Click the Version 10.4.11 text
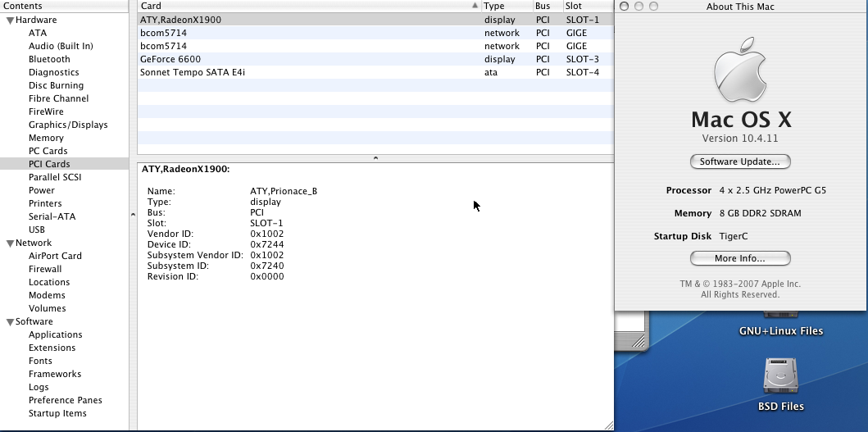 [740, 139]
